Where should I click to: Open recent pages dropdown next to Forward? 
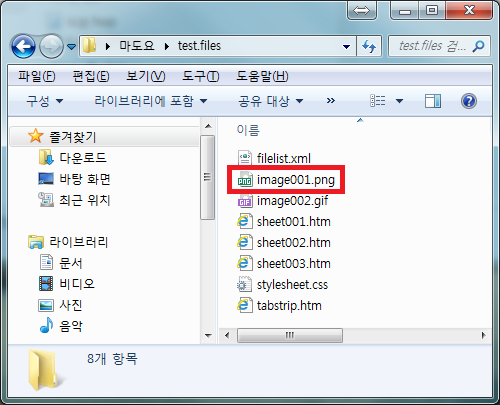(x=71, y=47)
